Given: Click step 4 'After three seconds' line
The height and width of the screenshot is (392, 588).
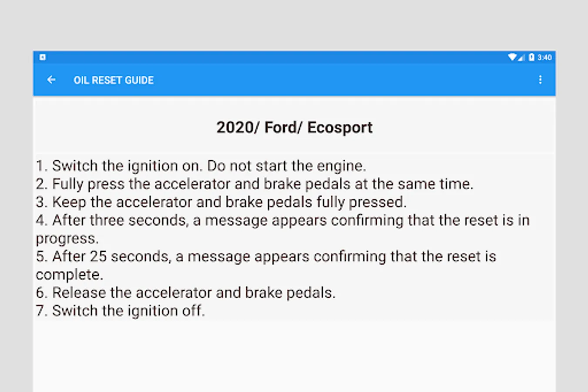Looking at the screenshot, I should (282, 220).
